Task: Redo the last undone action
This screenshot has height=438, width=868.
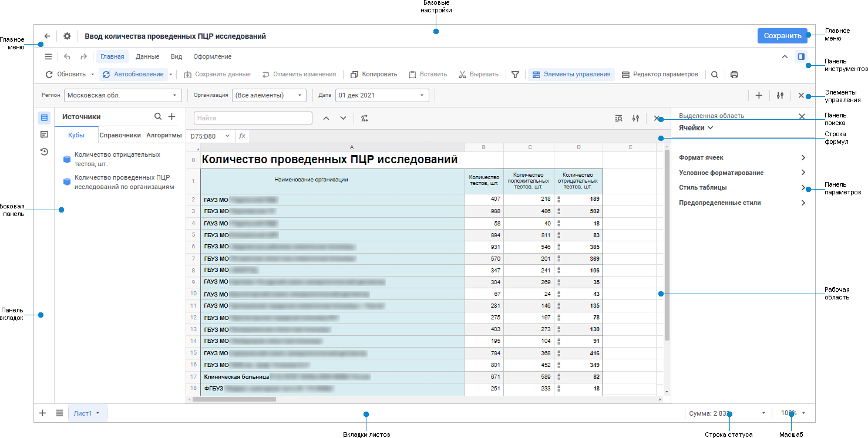Action: (x=83, y=57)
